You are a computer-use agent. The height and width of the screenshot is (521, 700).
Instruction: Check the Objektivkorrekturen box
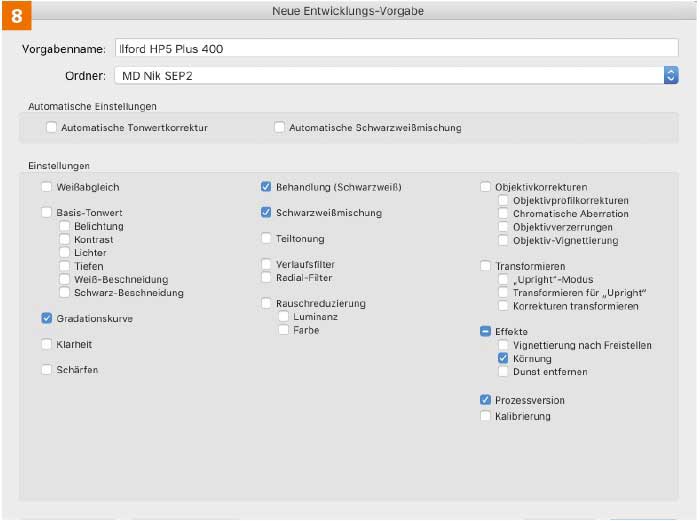(486, 187)
